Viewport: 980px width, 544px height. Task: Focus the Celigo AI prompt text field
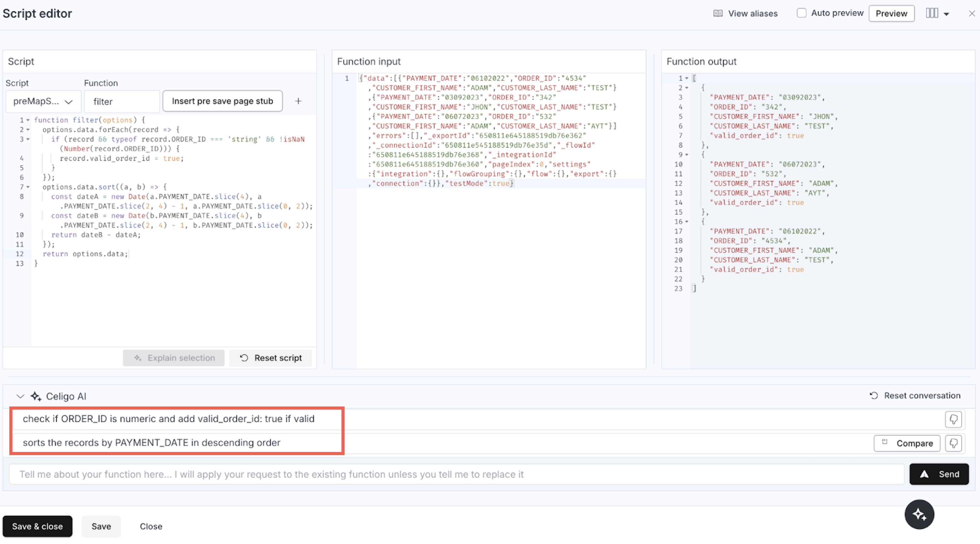click(457, 474)
